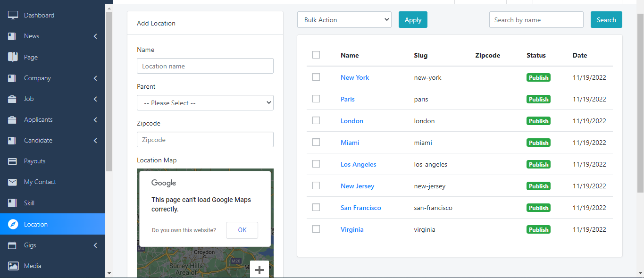
Task: Click the Applicants briefcase icon
Action: click(13, 120)
